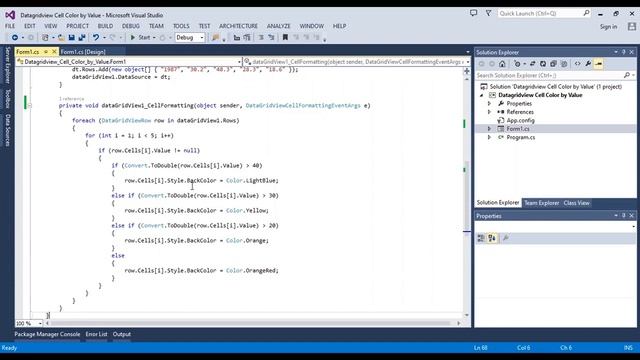
Task: Switch to the Form1.cs [Design] tab
Action: click(x=83, y=52)
